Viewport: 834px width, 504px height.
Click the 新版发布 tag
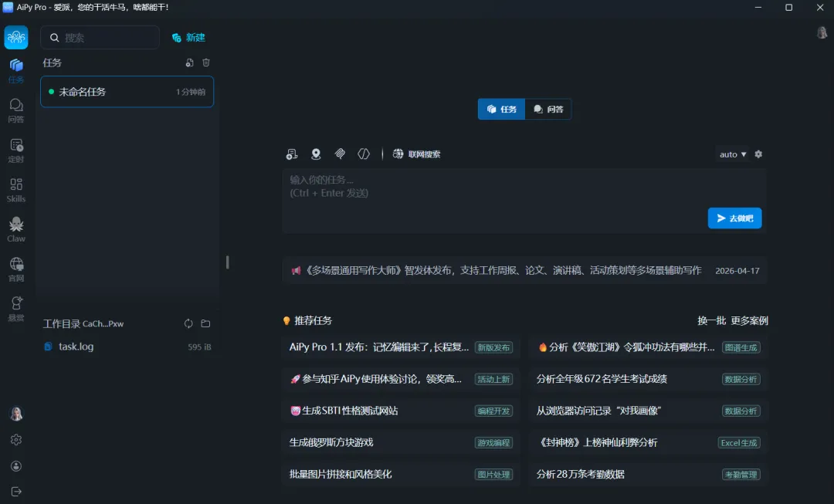click(x=493, y=347)
